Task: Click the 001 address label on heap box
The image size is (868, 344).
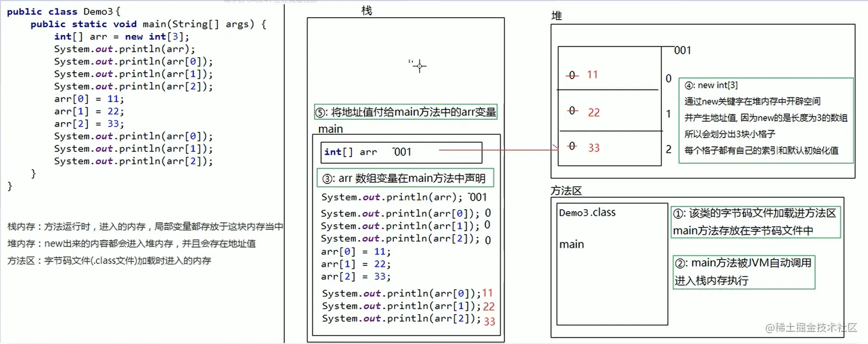Action: pyautogui.click(x=681, y=50)
